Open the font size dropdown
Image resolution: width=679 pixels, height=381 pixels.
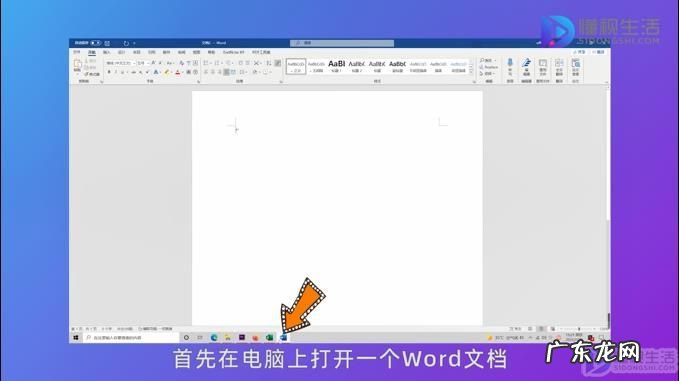pos(148,63)
